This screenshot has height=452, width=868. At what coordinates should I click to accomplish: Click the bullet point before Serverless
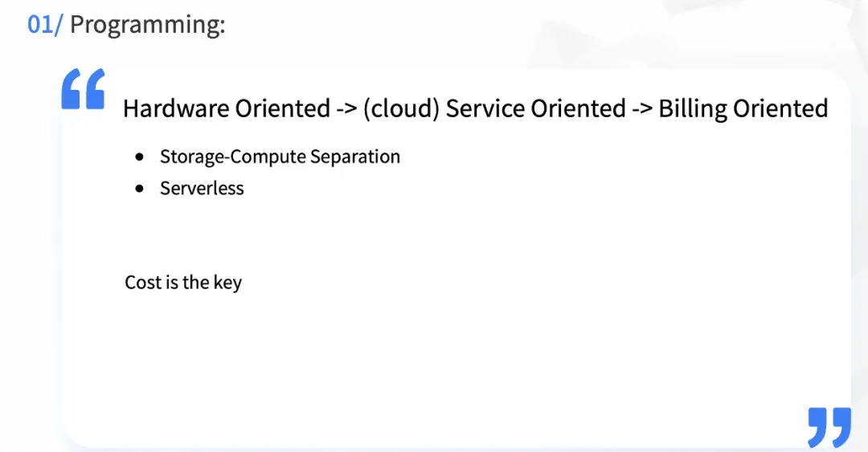tap(141, 189)
